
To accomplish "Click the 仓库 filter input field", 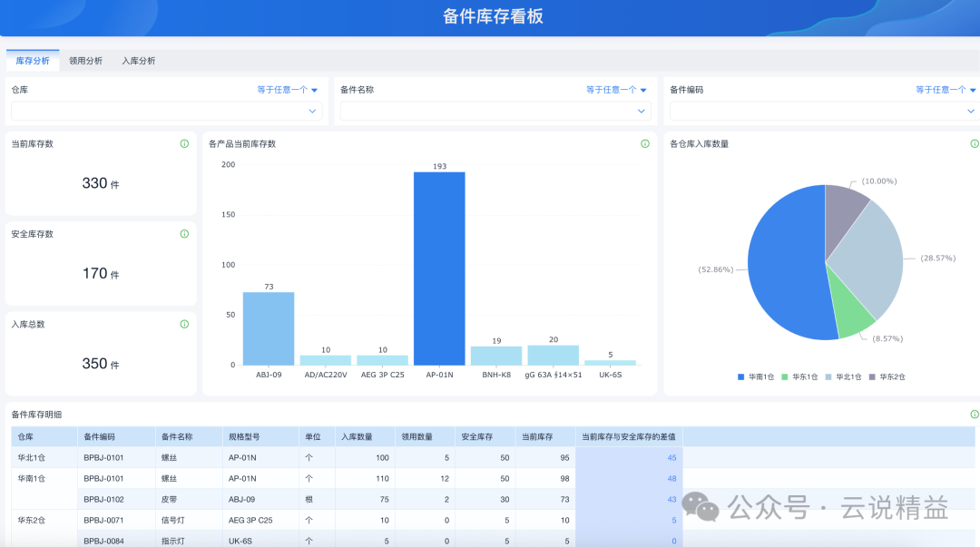I will point(167,111).
